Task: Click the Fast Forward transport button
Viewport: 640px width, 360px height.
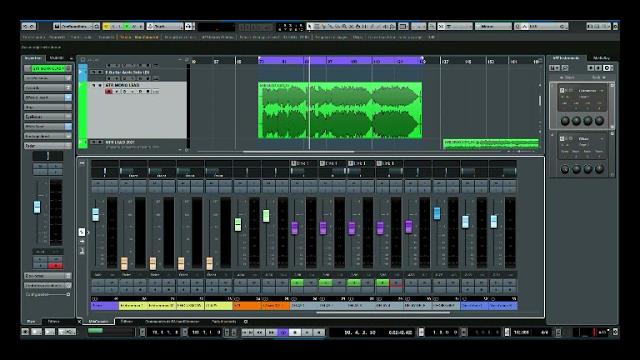Action: tap(271, 333)
